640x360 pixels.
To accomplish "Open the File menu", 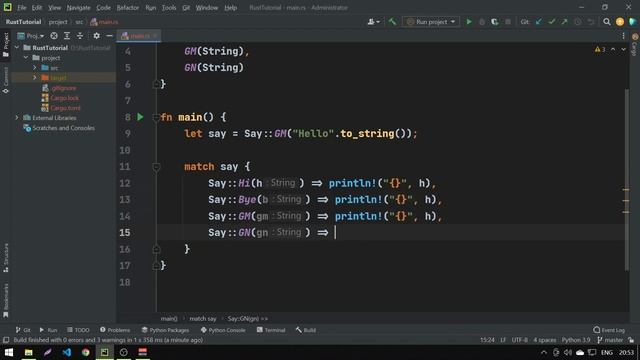I will click(22, 7).
